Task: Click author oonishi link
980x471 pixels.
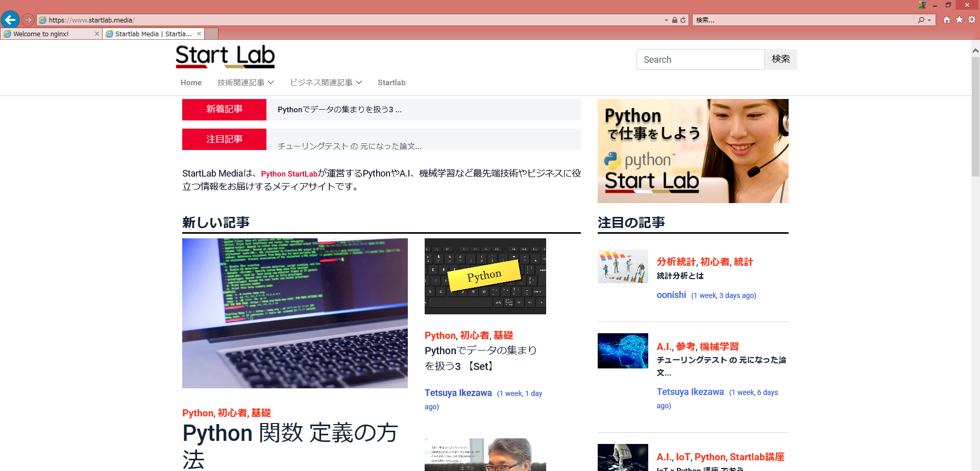Action: (x=671, y=295)
